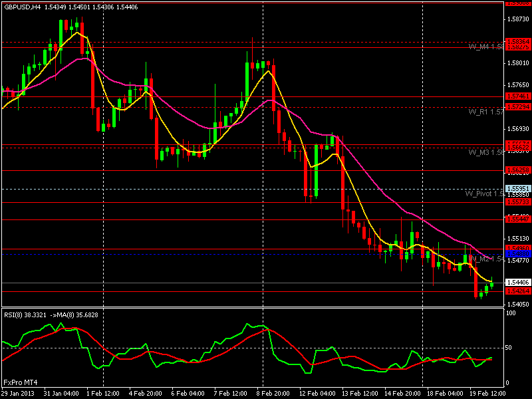Click the 4 Feb 20:00 time label
Image resolution: width=532 pixels, height=399 pixels.
[x=146, y=394]
